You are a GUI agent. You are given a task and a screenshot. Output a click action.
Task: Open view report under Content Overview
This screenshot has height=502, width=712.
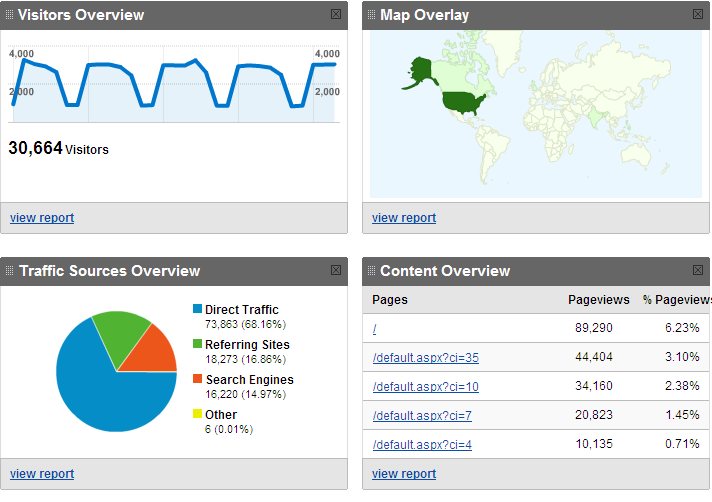click(404, 474)
